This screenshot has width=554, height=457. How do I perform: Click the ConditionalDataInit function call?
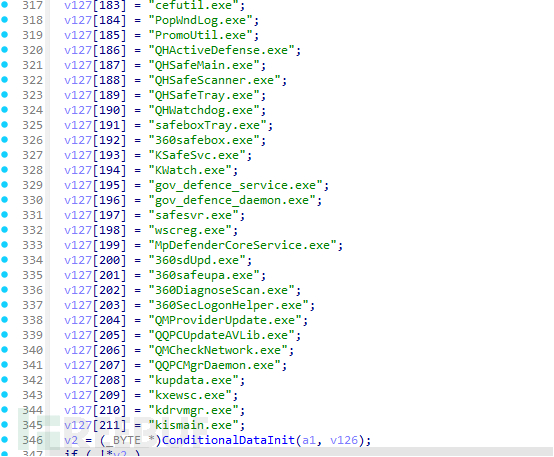[228, 440]
